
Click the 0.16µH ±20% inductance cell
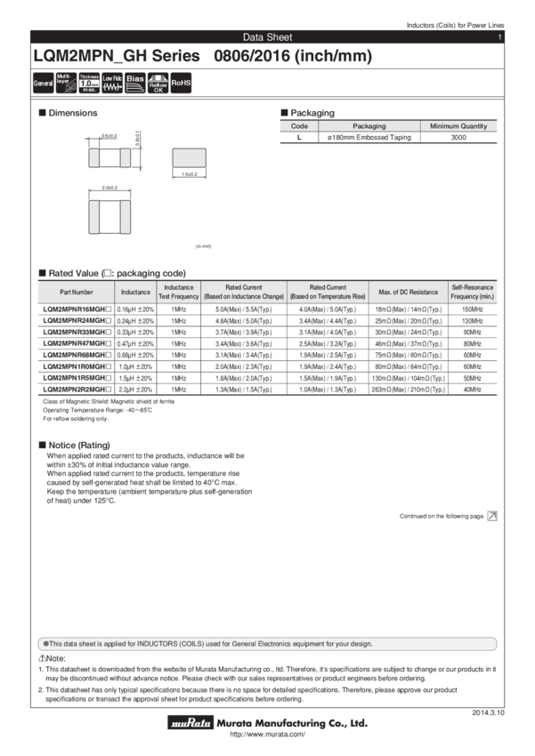(135, 310)
